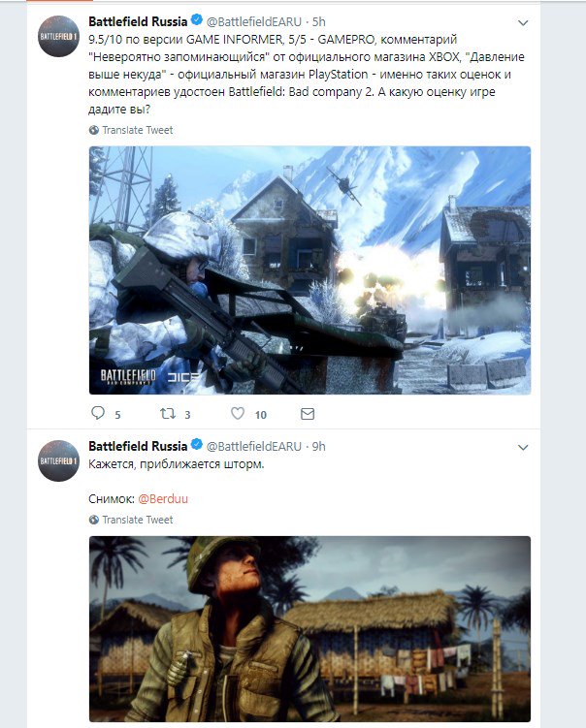Open Battlefield Russia name on first tweet
The image size is (586, 728).
(x=138, y=21)
